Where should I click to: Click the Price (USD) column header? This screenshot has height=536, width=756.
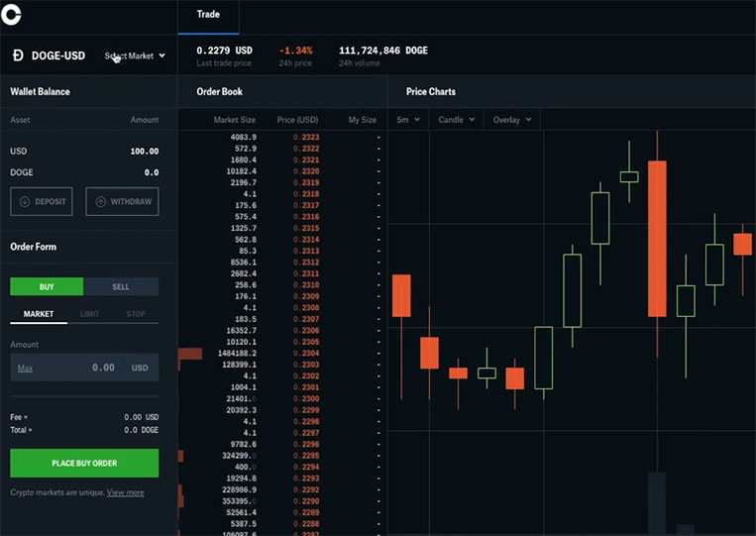297,120
